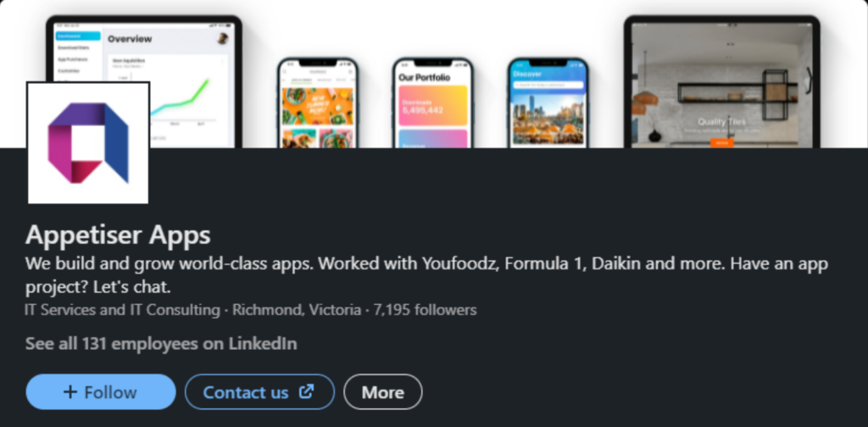868x427 pixels.
Task: Click the IT Services and IT Consulting label
Action: 122,310
